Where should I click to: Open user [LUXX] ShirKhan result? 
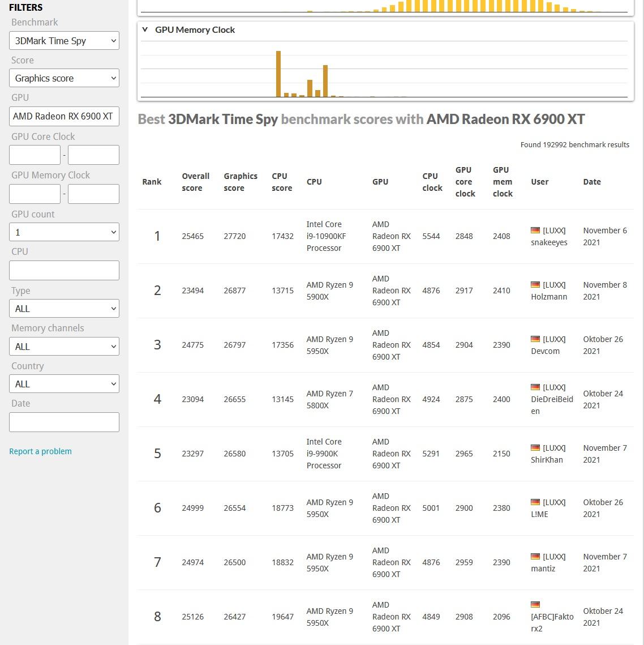(x=548, y=454)
